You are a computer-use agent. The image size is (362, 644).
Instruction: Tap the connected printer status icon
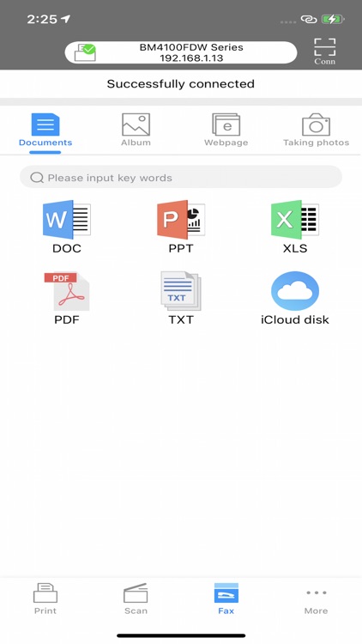pos(85,52)
